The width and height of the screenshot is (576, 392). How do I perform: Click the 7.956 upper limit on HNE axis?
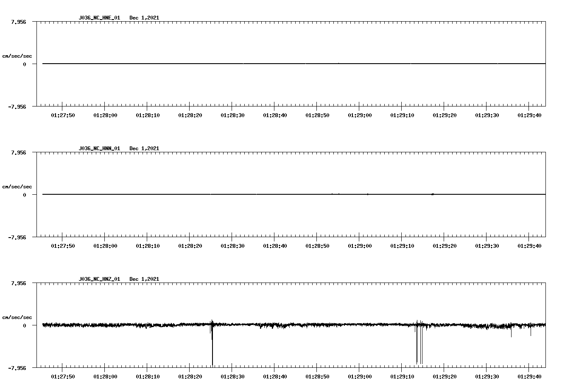(x=19, y=22)
